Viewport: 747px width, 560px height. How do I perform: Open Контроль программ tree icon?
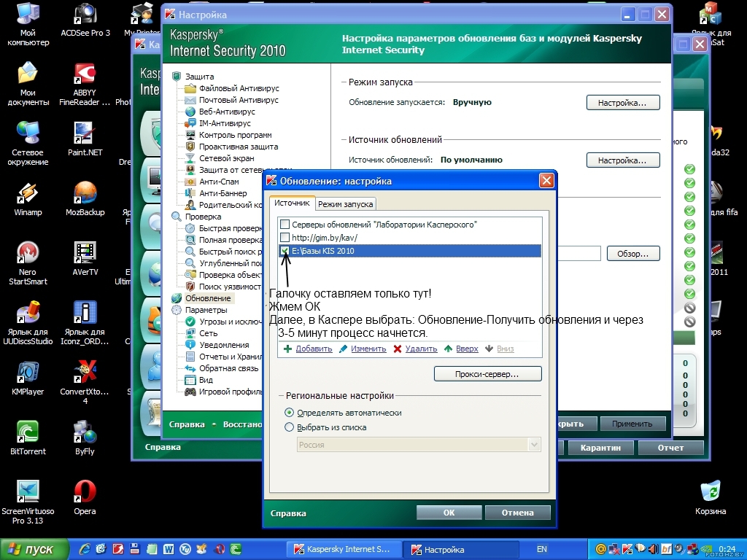190,135
